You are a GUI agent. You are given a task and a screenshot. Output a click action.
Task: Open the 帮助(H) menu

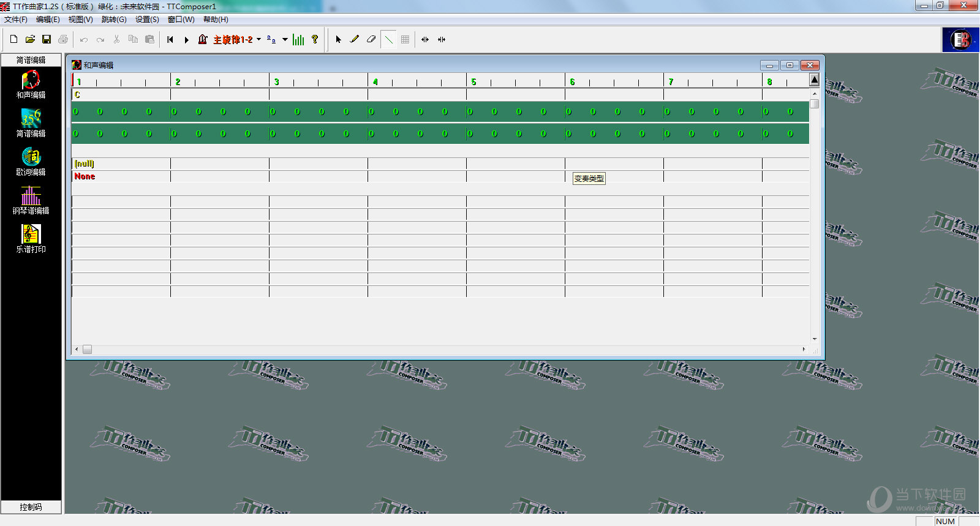tap(216, 20)
